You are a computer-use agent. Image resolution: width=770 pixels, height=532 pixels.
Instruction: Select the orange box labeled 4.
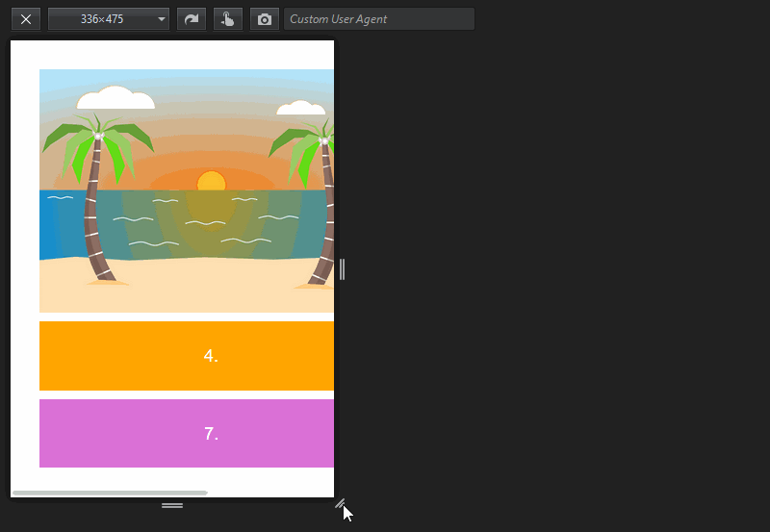[x=187, y=356]
